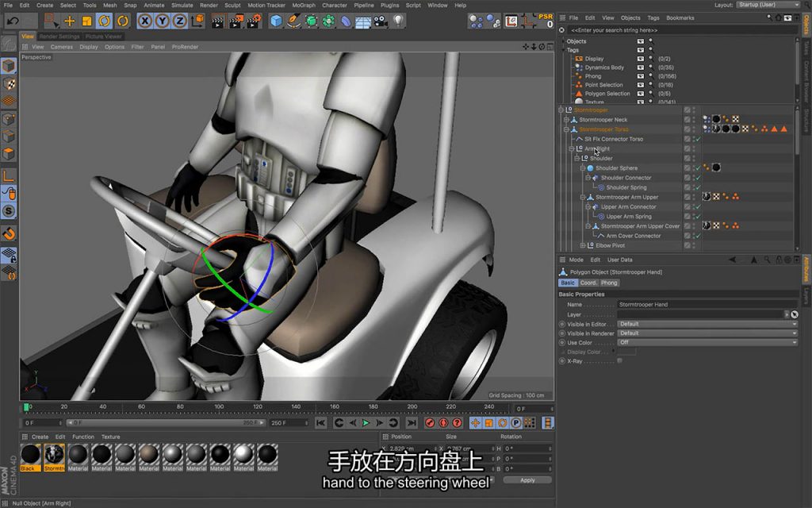812x508 pixels.
Task: Open the viewport Cameras menu
Action: click(x=62, y=47)
